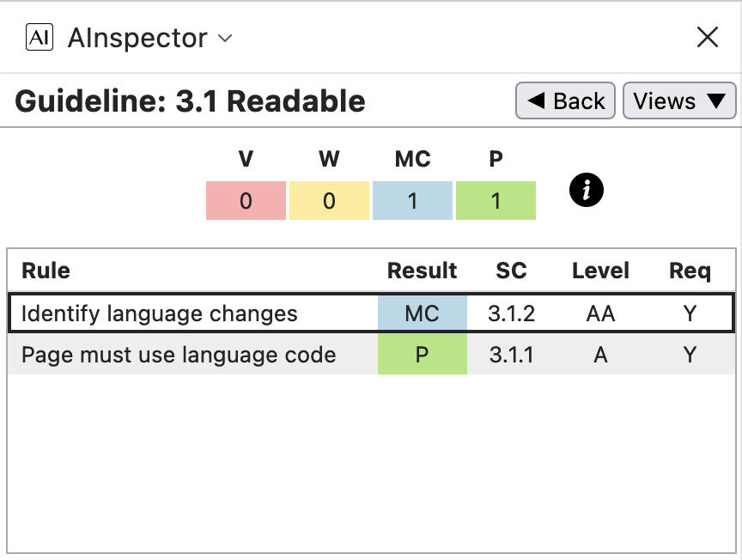Click the MC result cell for language changes
Viewport: 742px width, 560px height.
click(x=422, y=313)
